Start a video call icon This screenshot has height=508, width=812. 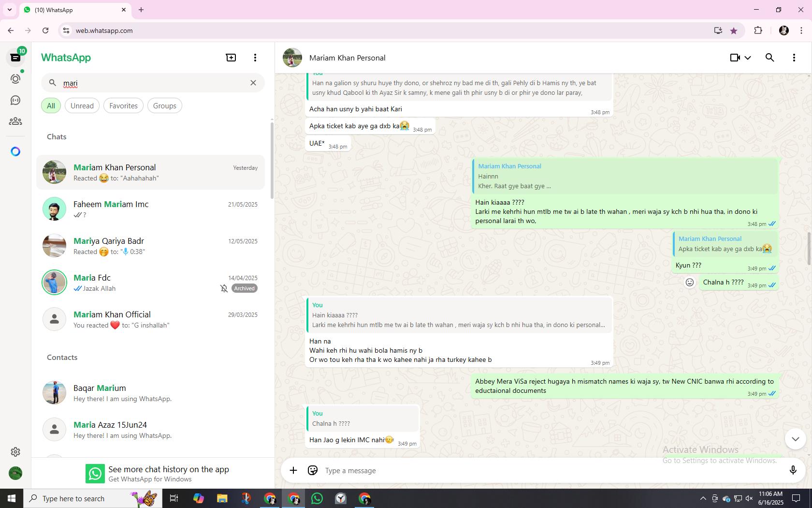[x=735, y=58]
